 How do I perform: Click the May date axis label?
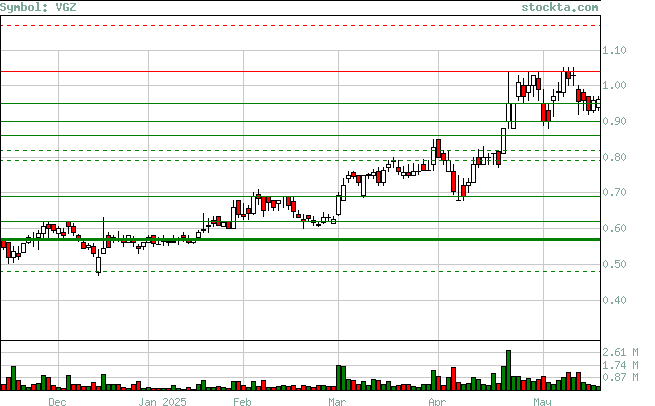(x=542, y=401)
